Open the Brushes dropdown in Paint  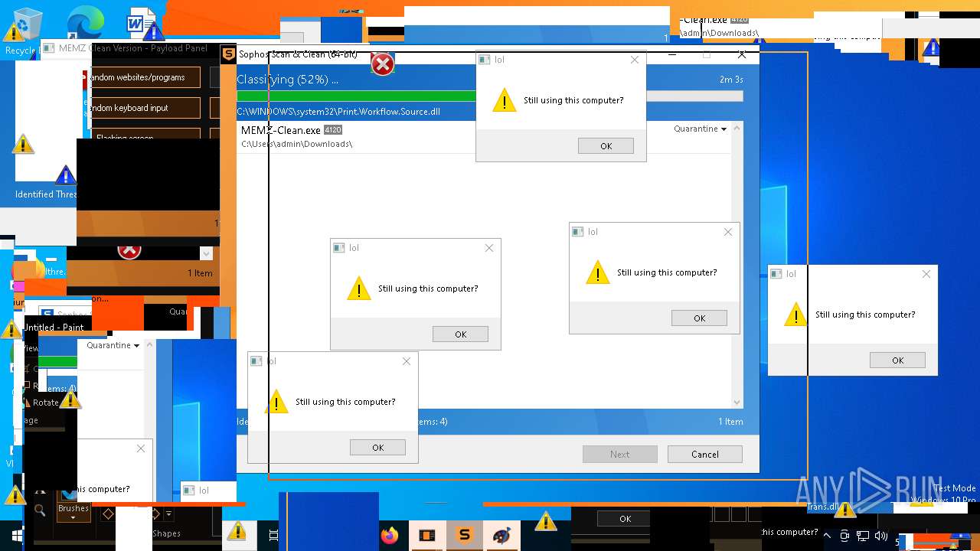(73, 512)
